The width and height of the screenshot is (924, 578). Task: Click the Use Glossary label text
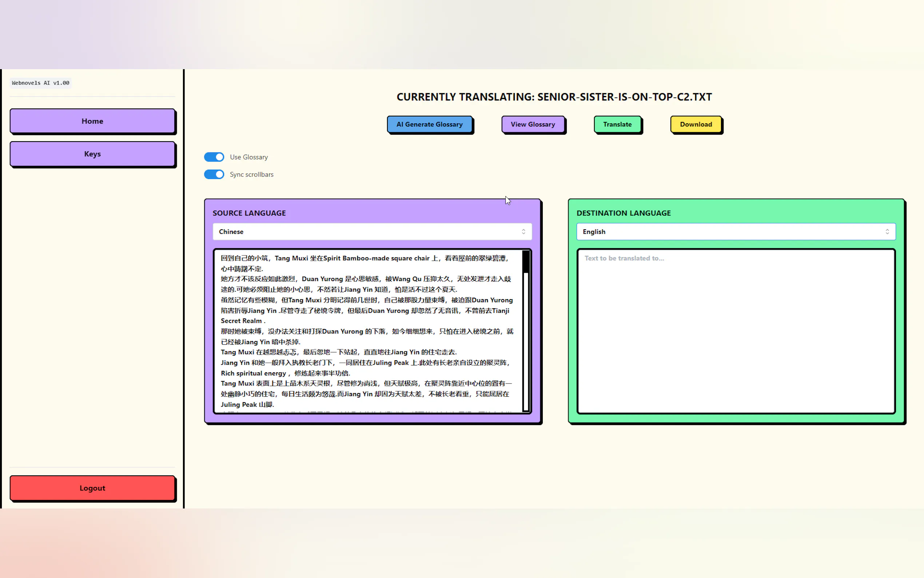pos(249,157)
